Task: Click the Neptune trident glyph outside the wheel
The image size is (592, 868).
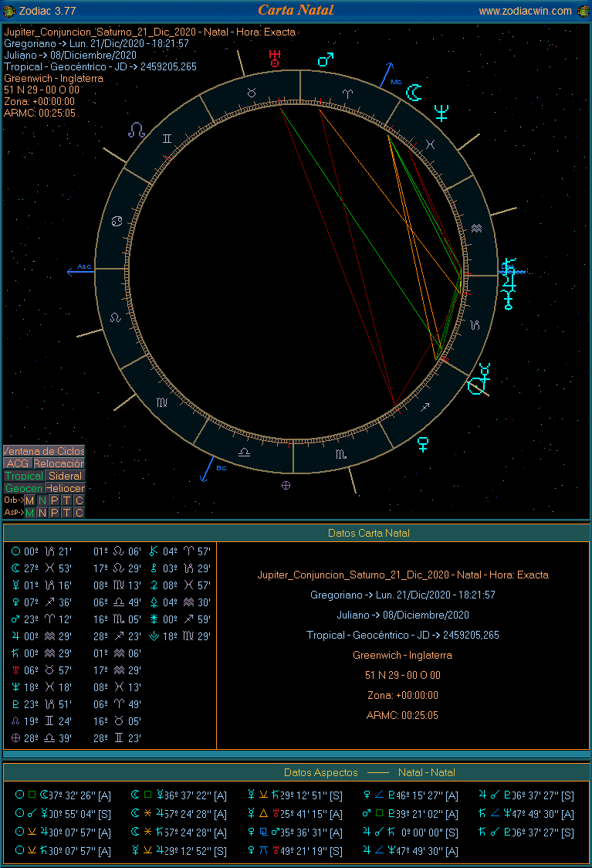Action: (441, 113)
